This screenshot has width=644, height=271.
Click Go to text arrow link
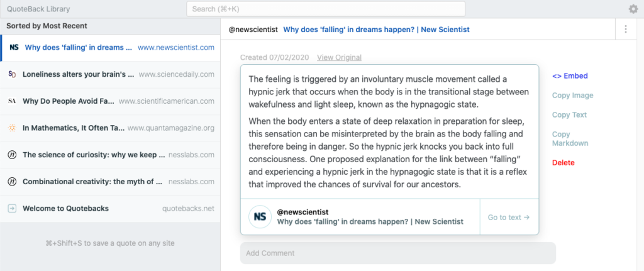(509, 217)
